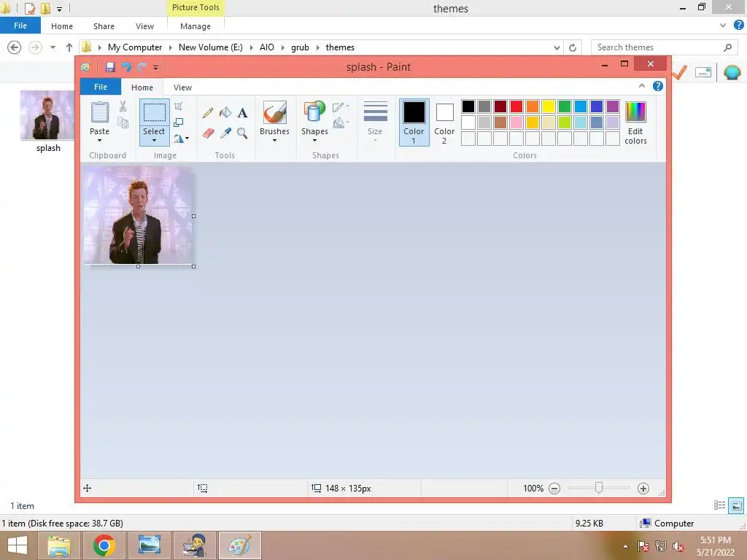Click the Shapes gallery icon
The height and width of the screenshot is (560, 747).
314,112
